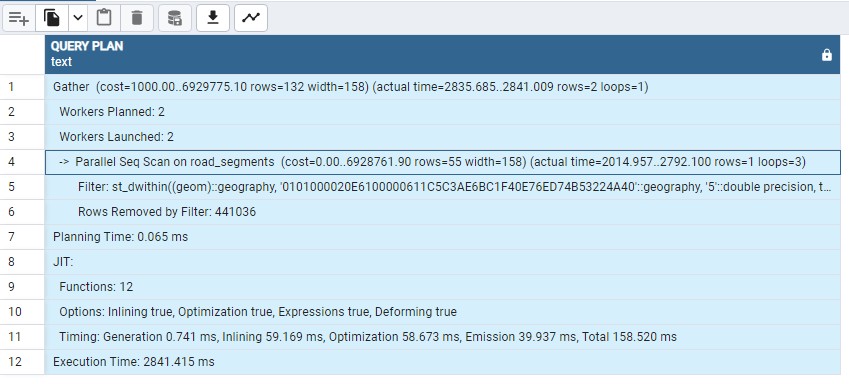Click the JIT Timing Generation cell
Screen dimensions: 849x384
tap(442, 336)
